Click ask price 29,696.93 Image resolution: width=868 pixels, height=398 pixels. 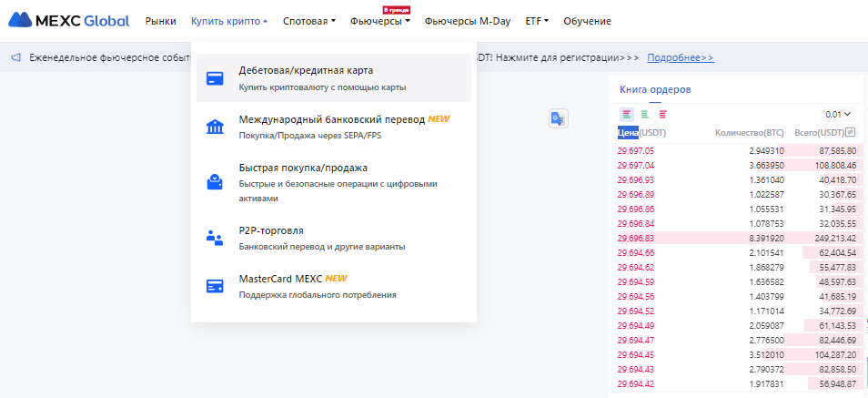(635, 179)
